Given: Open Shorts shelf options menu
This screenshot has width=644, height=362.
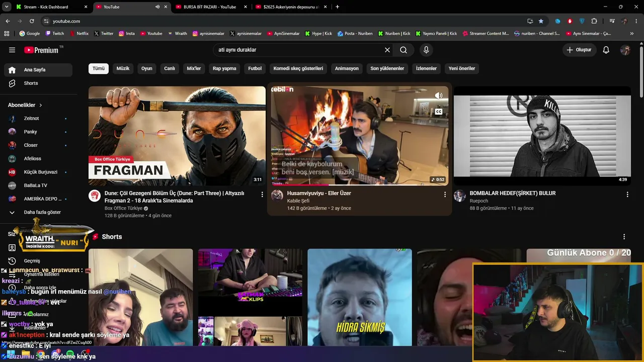Looking at the screenshot, I should pyautogui.click(x=624, y=237).
